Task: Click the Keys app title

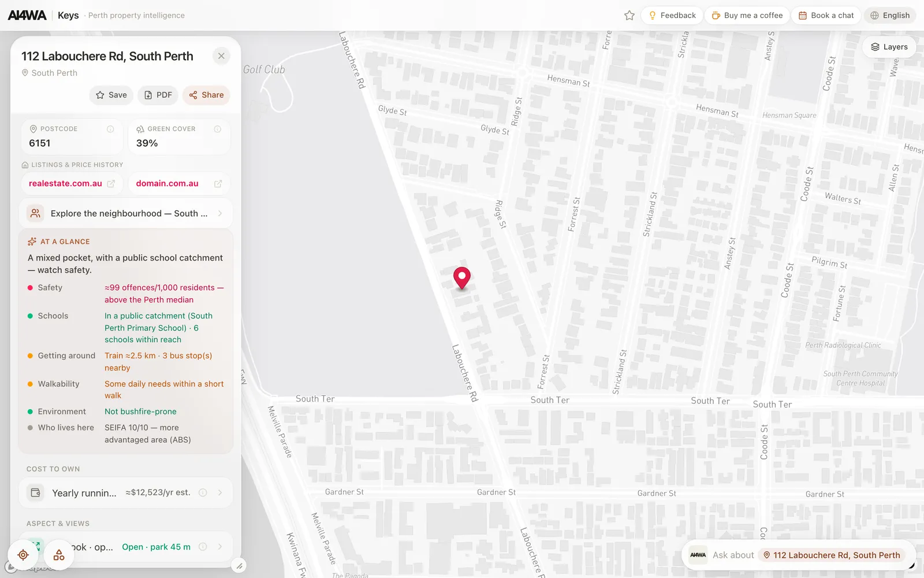Action: click(68, 16)
